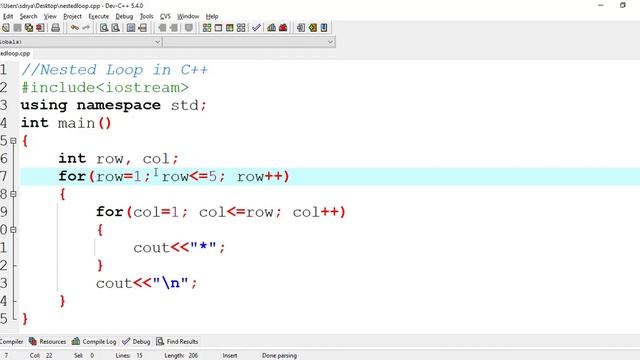Click the Goto Line toolbar icon
This screenshot has height=360, width=640.
(x=142, y=28)
